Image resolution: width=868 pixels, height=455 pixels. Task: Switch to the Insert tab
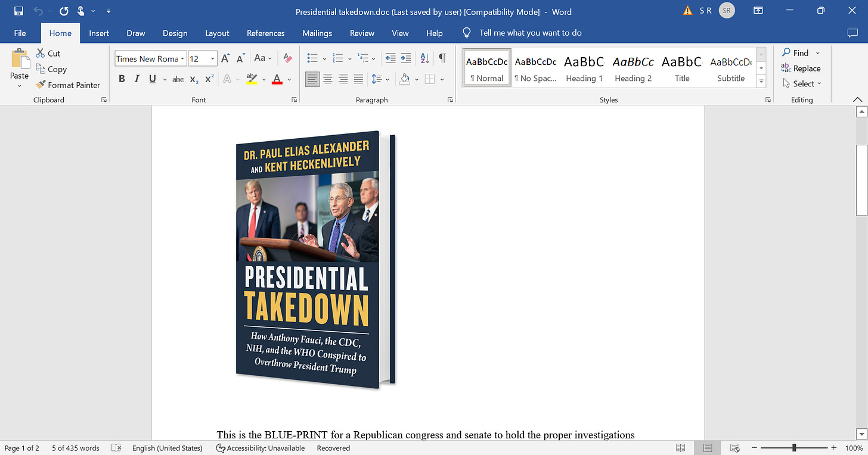[99, 33]
